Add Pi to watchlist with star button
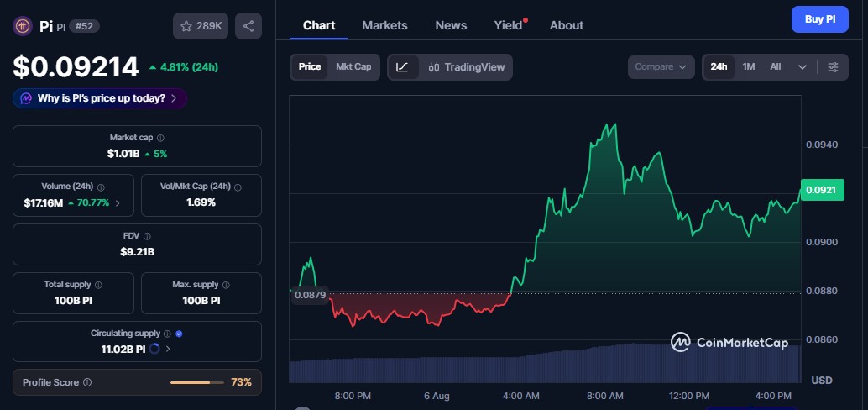This screenshot has width=868, height=410. pyautogui.click(x=201, y=26)
